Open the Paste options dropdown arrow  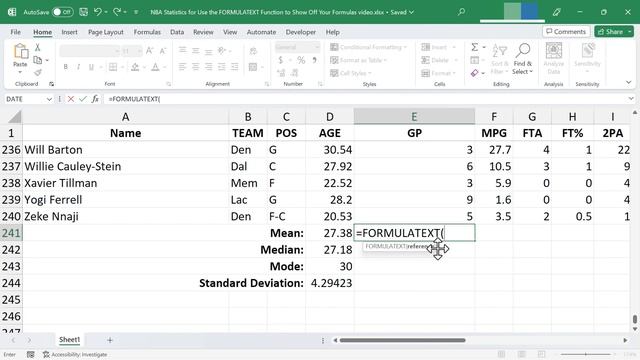[20, 72]
